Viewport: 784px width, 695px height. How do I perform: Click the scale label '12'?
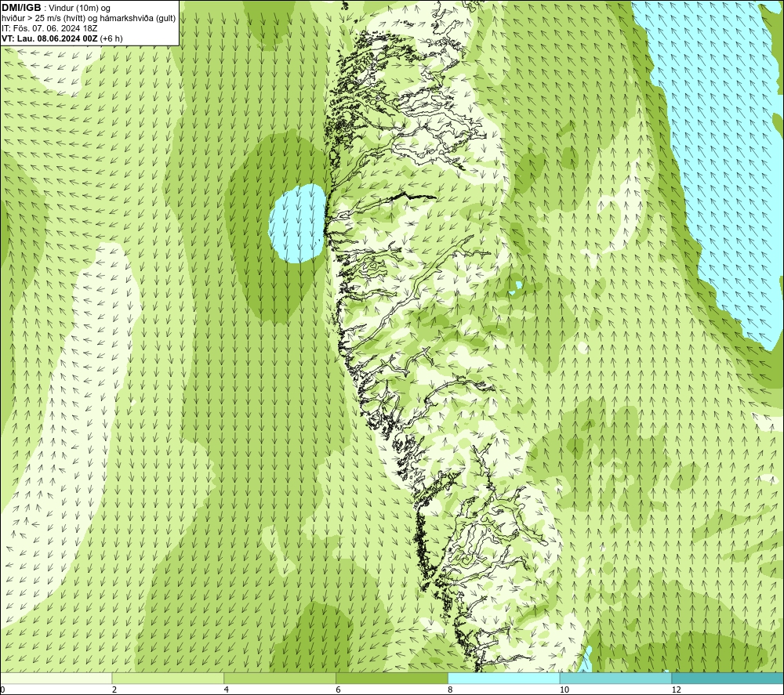677,690
